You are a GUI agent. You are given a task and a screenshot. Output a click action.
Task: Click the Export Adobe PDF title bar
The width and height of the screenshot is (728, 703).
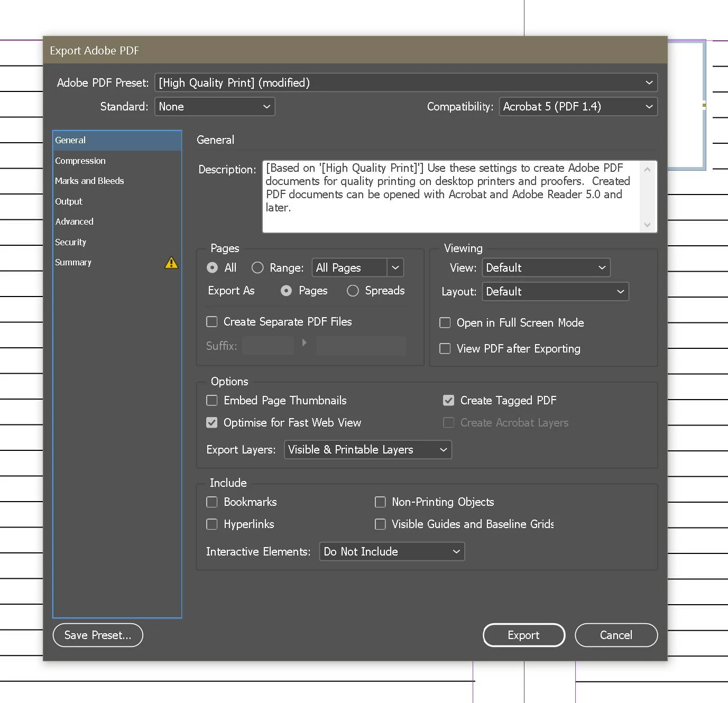coord(355,51)
